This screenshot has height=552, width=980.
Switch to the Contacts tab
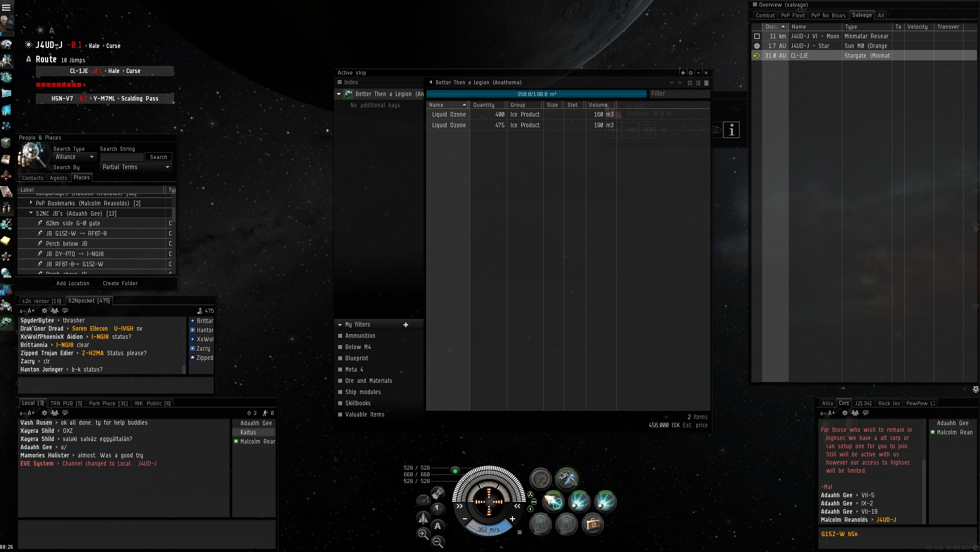pyautogui.click(x=33, y=178)
